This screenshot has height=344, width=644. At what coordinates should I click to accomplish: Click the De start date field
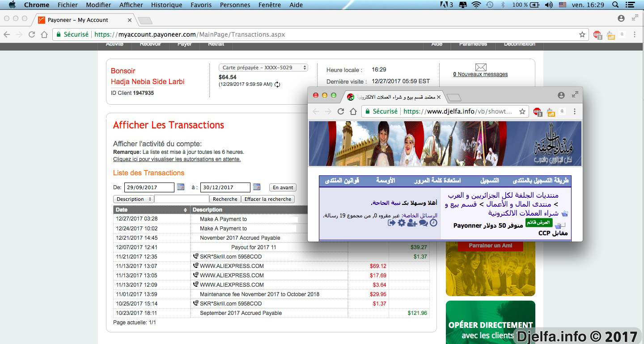(x=149, y=187)
